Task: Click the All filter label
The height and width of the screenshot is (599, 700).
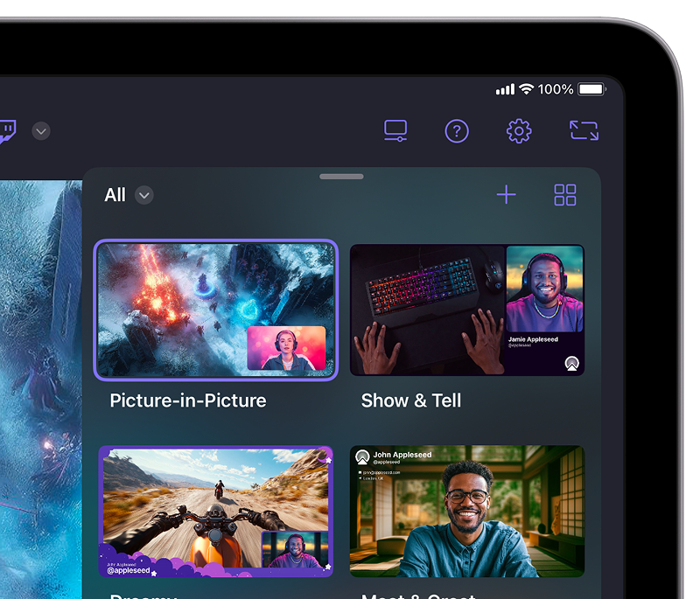Action: click(115, 195)
